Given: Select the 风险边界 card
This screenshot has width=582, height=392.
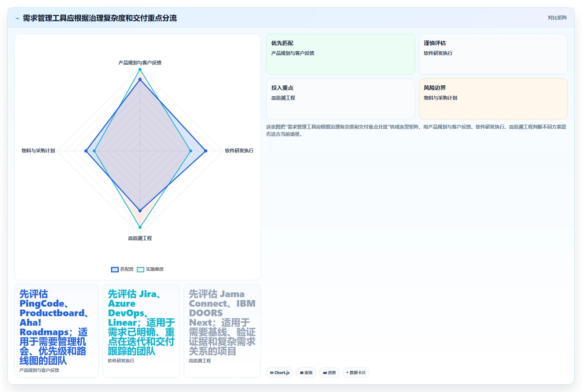Looking at the screenshot, I should pyautogui.click(x=493, y=99).
